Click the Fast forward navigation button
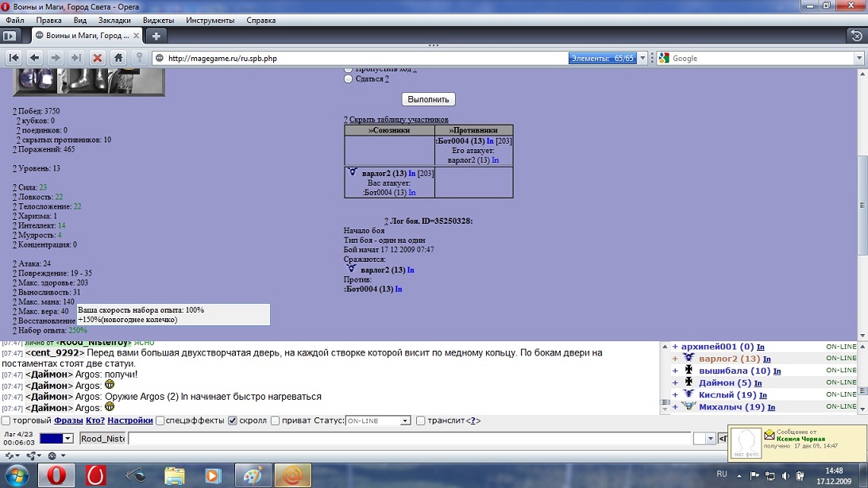 (x=76, y=58)
